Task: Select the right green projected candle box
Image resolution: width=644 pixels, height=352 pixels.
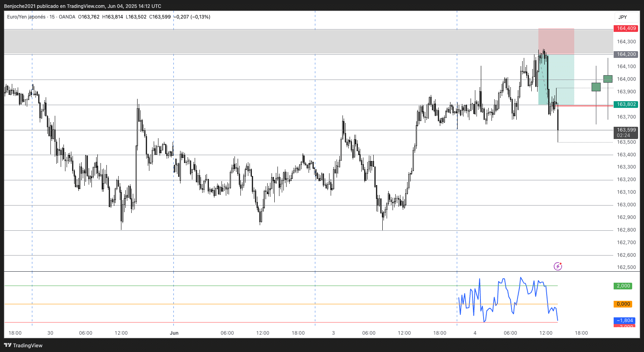Action: (x=608, y=79)
